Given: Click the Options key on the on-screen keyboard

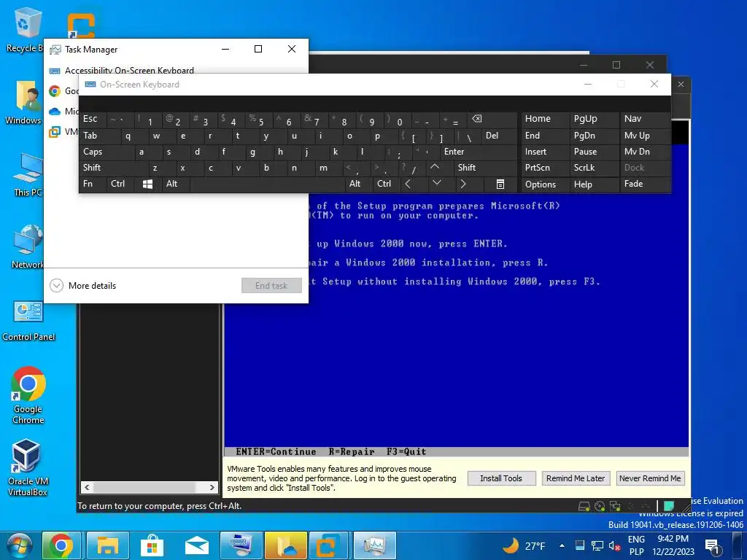Looking at the screenshot, I should (x=545, y=184).
